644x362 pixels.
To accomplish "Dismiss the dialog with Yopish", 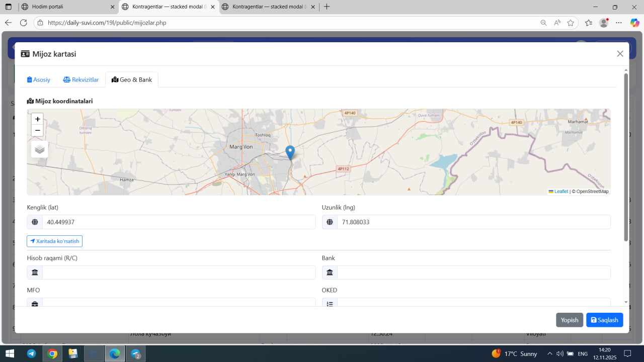I will (x=569, y=320).
